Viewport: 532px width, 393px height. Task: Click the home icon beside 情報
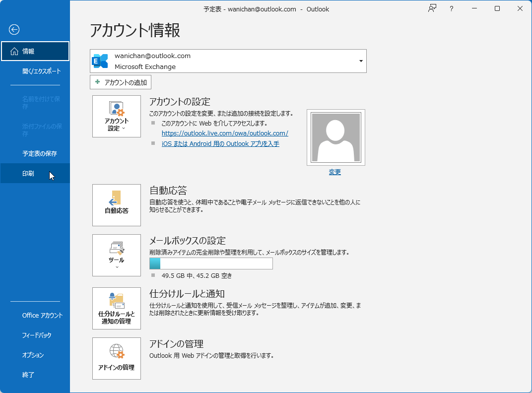coord(14,51)
